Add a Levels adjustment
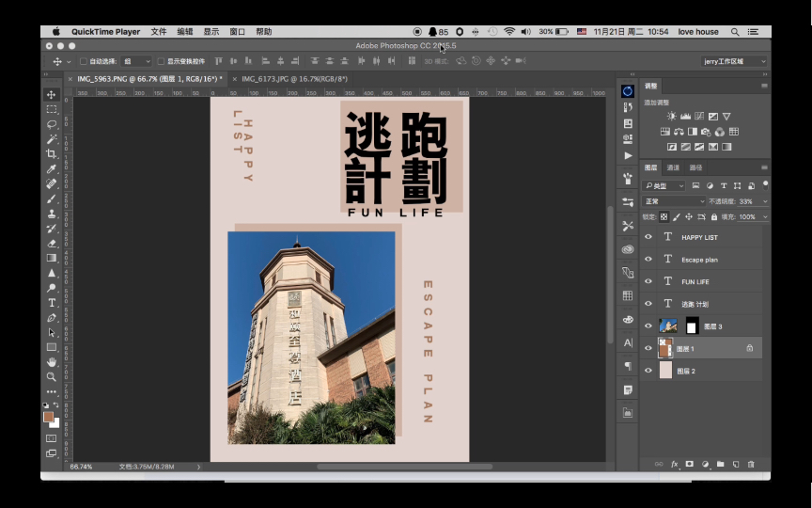 pyautogui.click(x=686, y=116)
